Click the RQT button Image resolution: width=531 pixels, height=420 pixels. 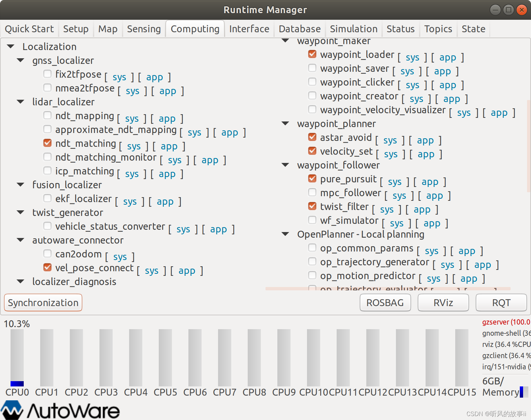(x=501, y=302)
